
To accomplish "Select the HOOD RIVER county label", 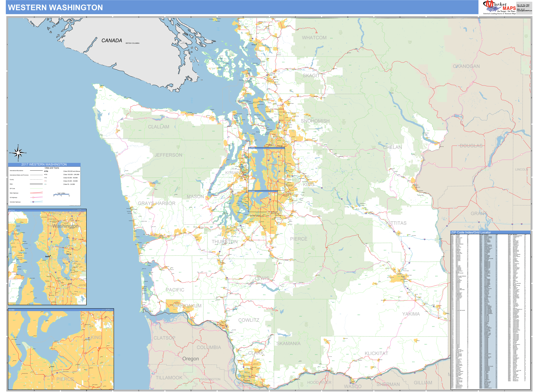I will tap(319, 382).
